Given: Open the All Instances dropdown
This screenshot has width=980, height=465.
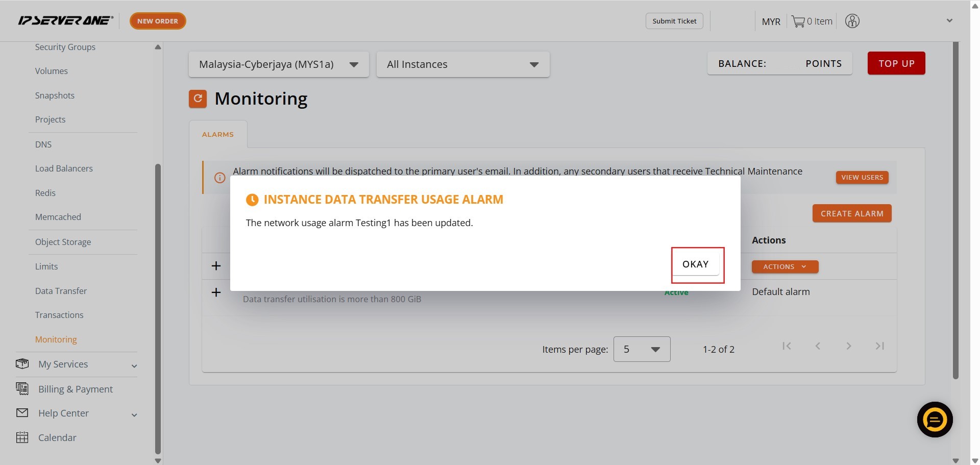Looking at the screenshot, I should tap(462, 64).
